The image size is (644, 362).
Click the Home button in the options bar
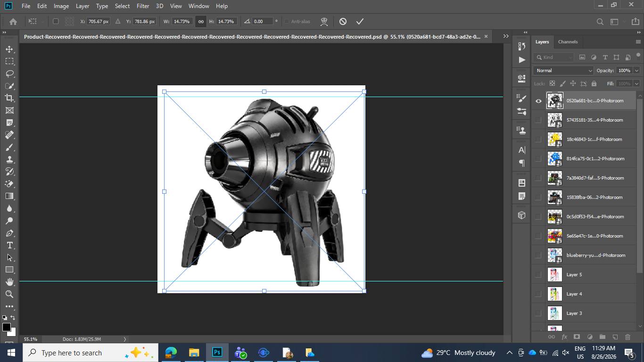point(13,21)
